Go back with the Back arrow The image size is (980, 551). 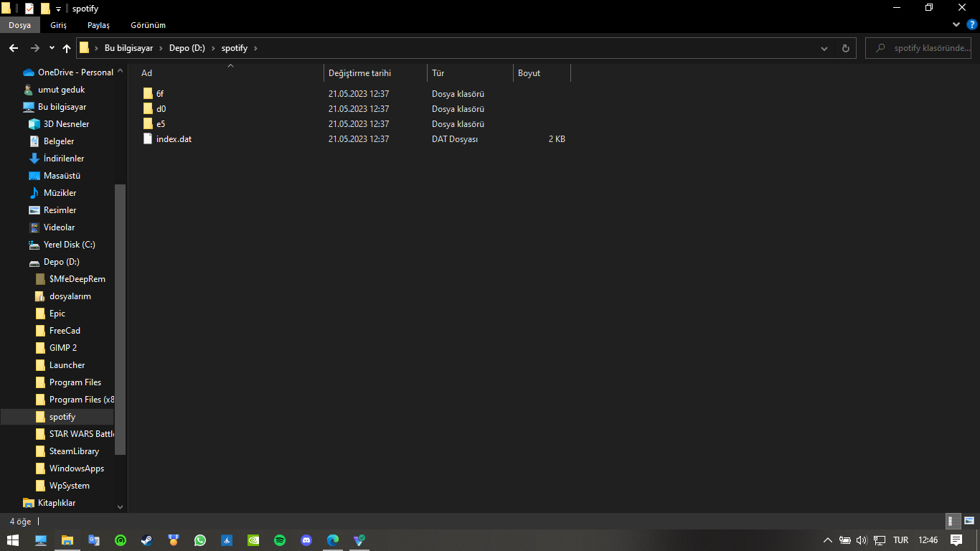pos(14,48)
